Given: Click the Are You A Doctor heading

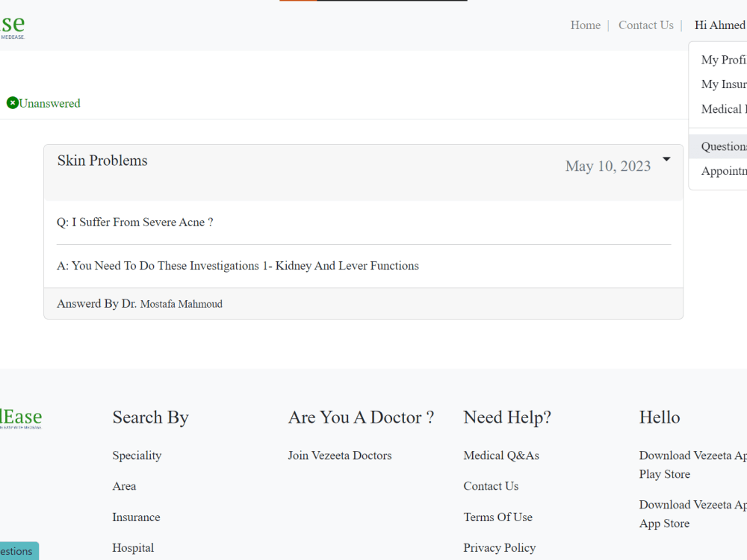Looking at the screenshot, I should pos(361,417).
